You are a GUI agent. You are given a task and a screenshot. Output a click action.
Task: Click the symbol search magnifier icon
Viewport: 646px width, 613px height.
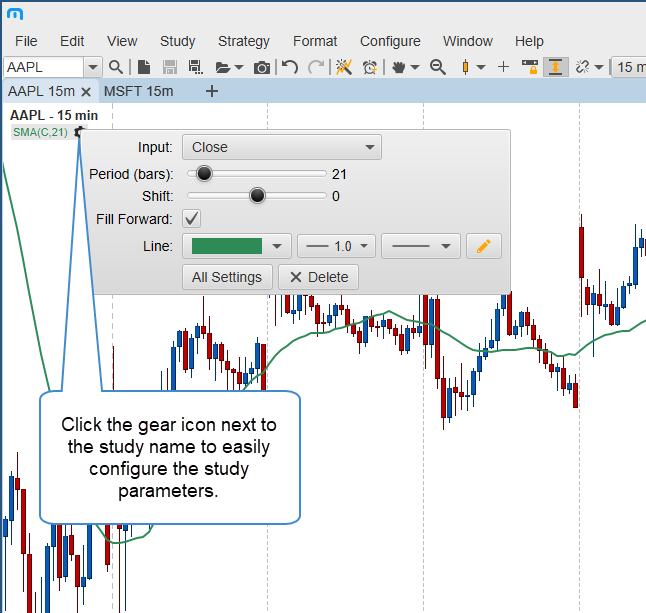[116, 67]
